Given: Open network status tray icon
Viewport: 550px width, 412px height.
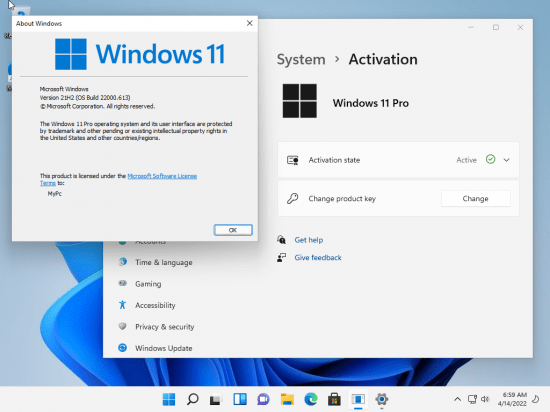Looking at the screenshot, I should 472,399.
